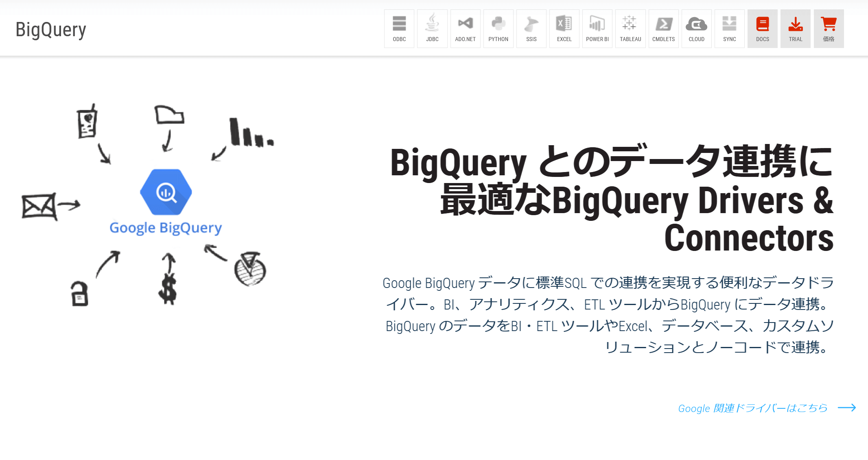
Task: Click the Excel add-in icon
Action: pos(564,28)
